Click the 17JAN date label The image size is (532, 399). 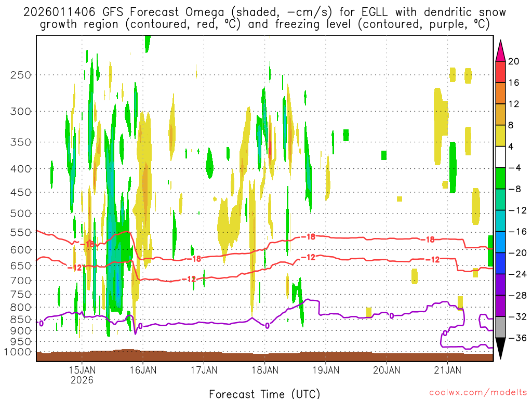[x=204, y=370]
